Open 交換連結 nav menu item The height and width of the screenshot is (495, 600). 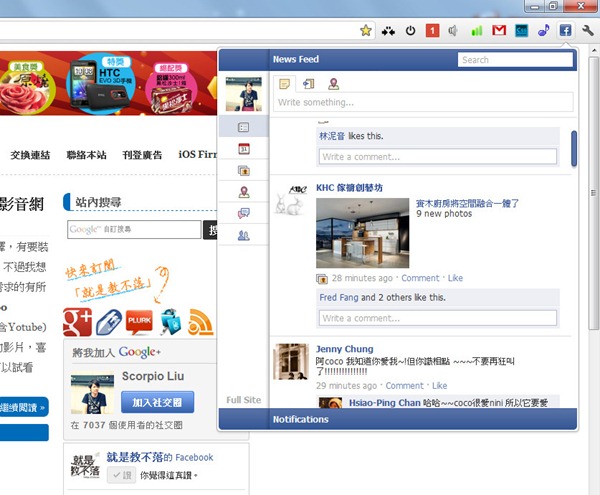(30, 155)
